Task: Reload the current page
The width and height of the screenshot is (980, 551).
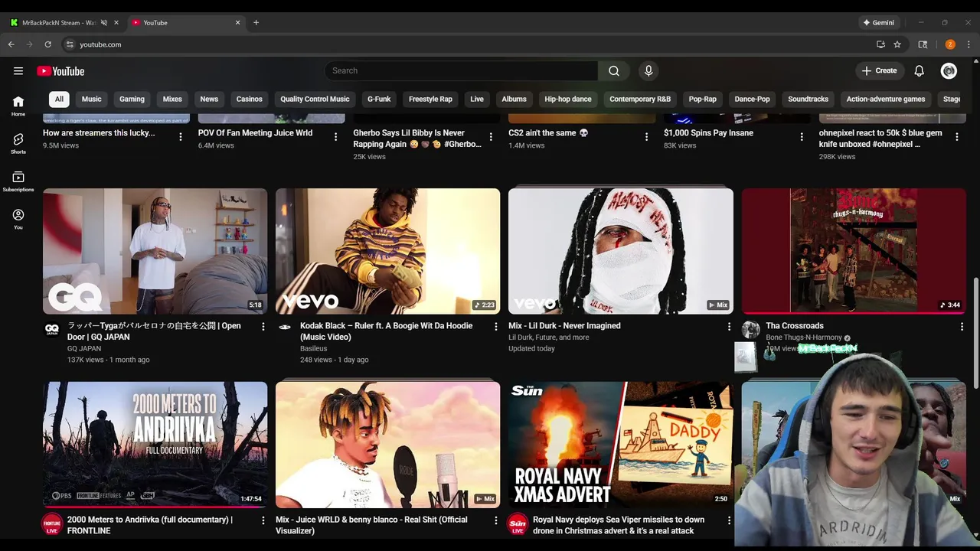Action: [48, 44]
